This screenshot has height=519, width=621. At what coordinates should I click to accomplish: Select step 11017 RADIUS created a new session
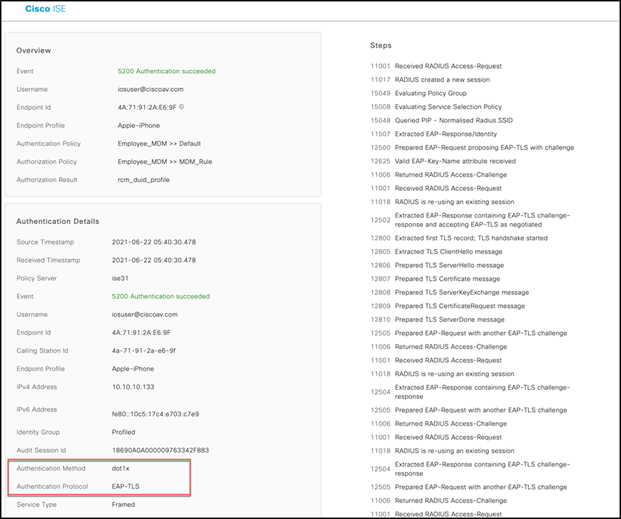tap(430, 80)
